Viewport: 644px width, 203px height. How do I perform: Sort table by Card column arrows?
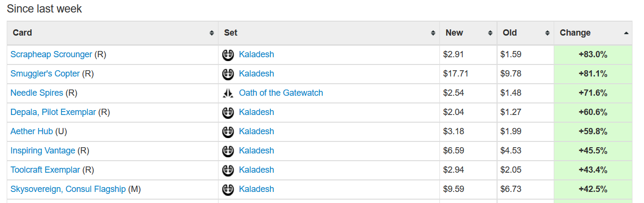[x=211, y=33]
